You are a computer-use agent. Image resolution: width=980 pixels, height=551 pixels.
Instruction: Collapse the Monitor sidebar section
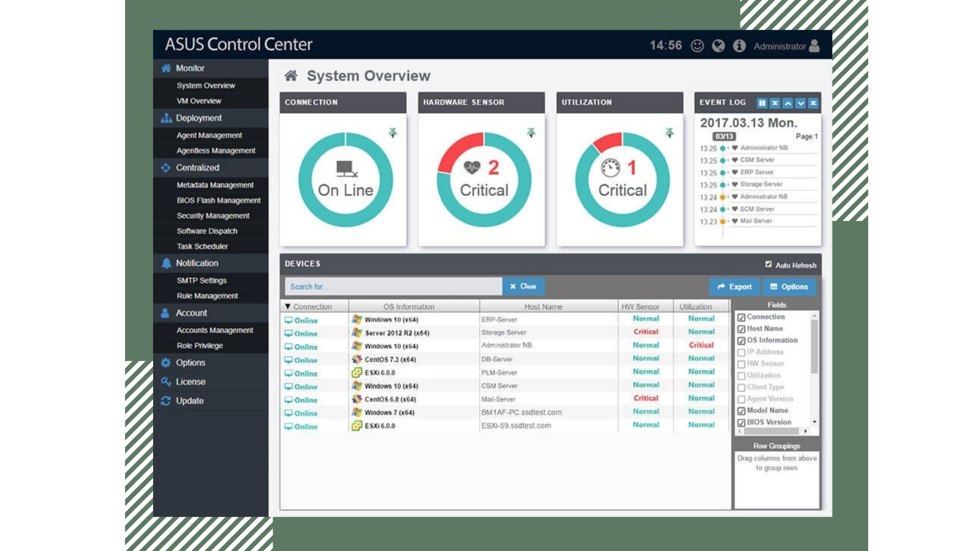(x=190, y=68)
